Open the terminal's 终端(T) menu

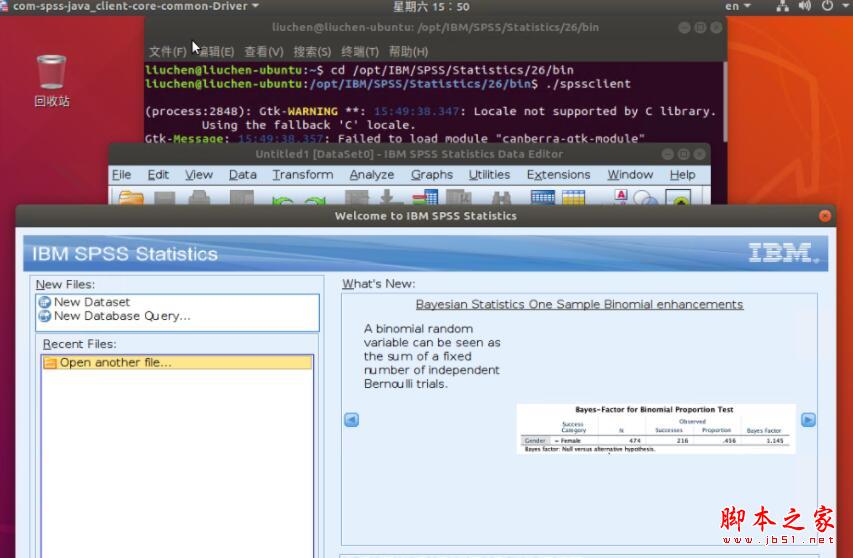tap(360, 52)
